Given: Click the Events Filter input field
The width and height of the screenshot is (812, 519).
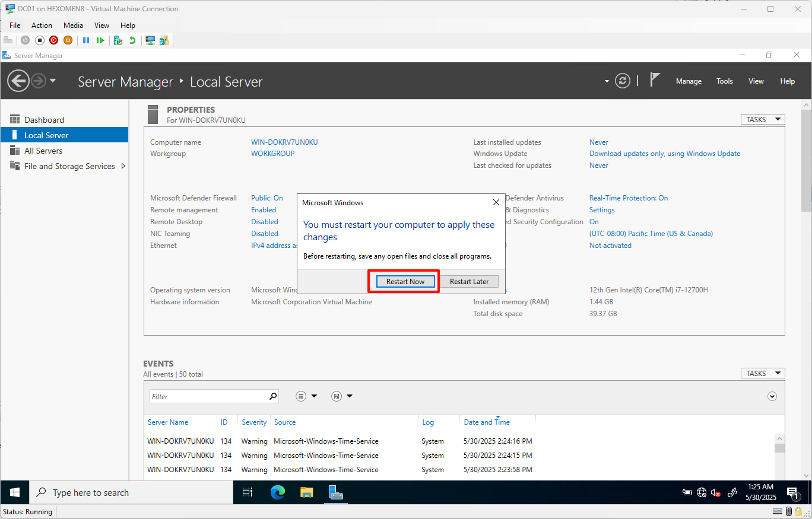Looking at the screenshot, I should pyautogui.click(x=208, y=396).
